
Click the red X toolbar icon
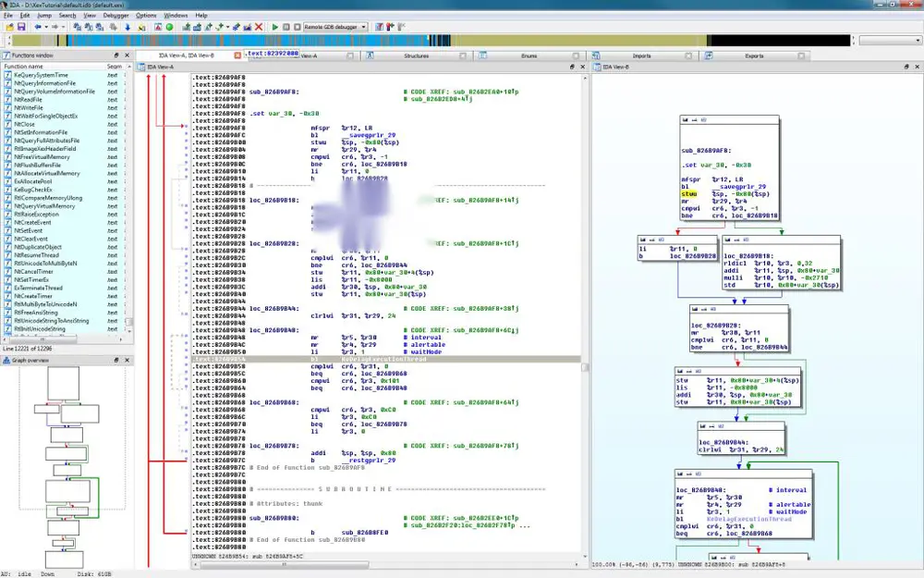coord(259,27)
